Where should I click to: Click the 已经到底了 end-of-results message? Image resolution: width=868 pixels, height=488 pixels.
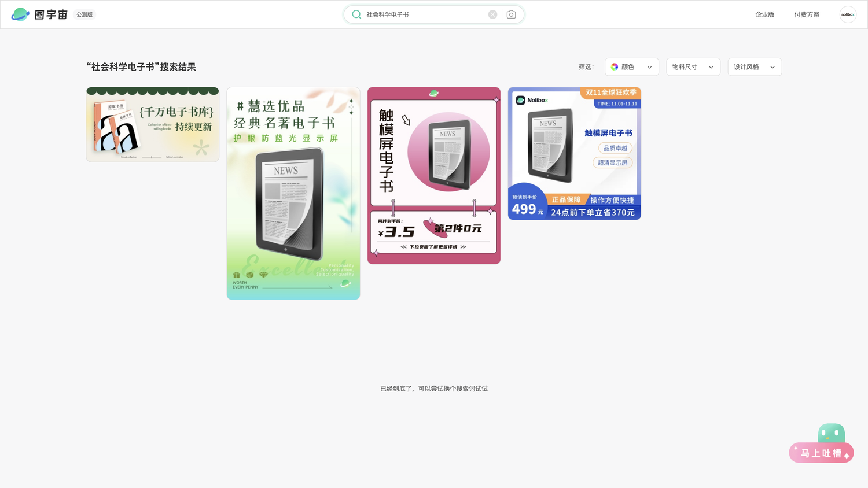click(434, 389)
